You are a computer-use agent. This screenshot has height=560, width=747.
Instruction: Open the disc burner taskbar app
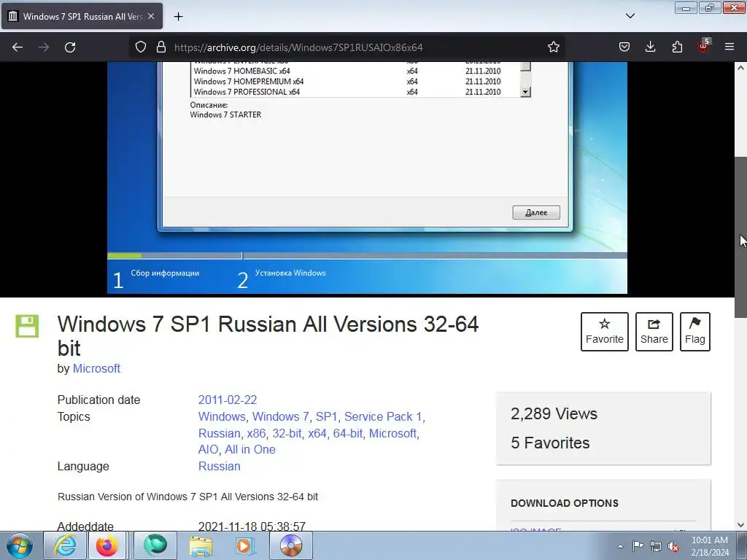pos(291,545)
